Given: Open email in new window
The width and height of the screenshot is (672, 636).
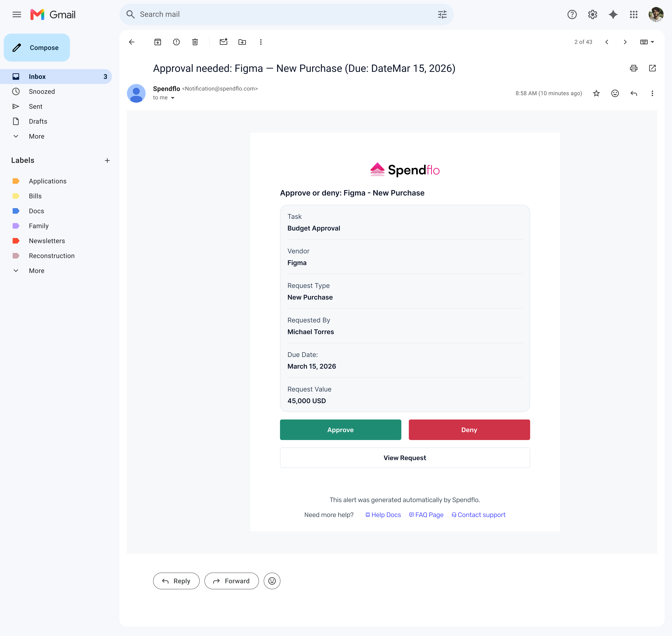Looking at the screenshot, I should 652,68.
